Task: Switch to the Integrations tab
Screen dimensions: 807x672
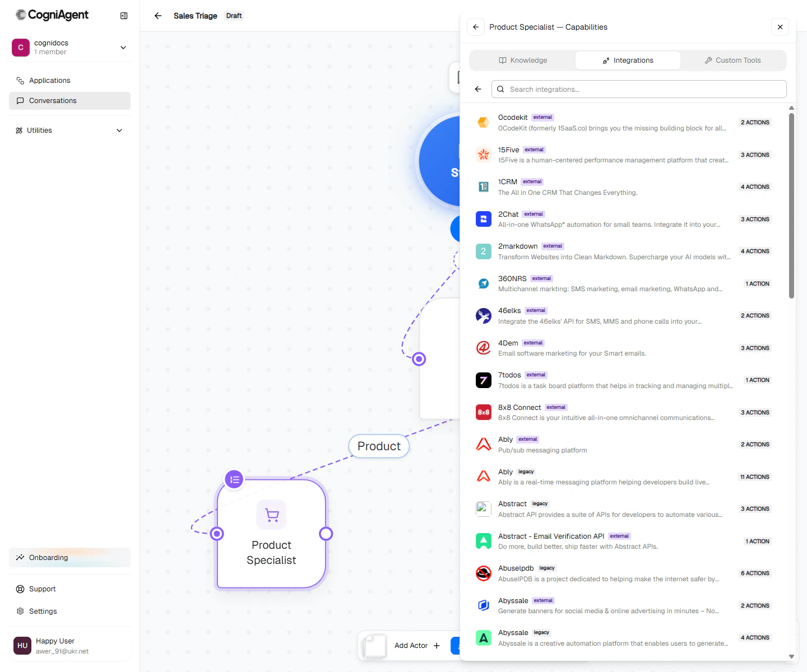Action: point(628,60)
